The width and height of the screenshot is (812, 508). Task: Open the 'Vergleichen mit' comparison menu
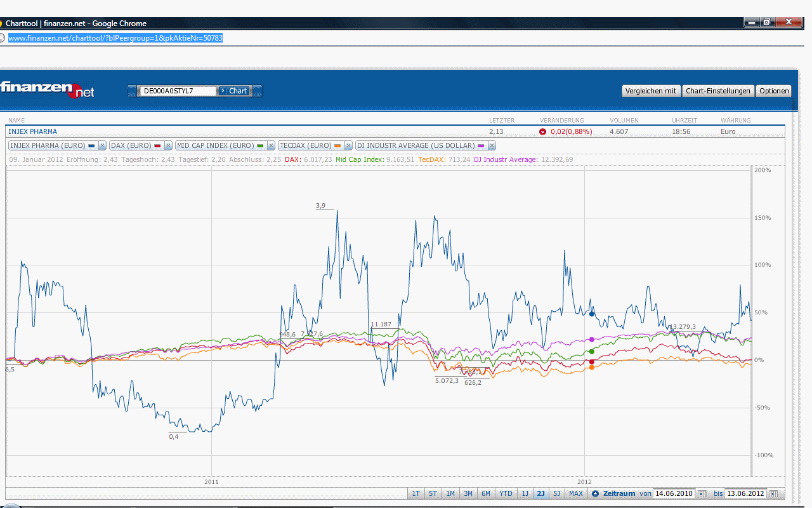pyautogui.click(x=651, y=91)
